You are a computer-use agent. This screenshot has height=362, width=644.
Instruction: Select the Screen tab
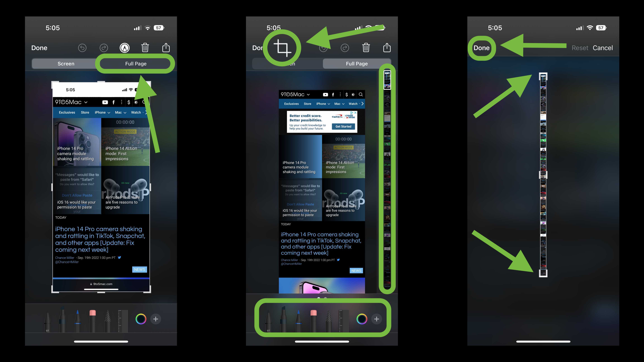tap(65, 63)
